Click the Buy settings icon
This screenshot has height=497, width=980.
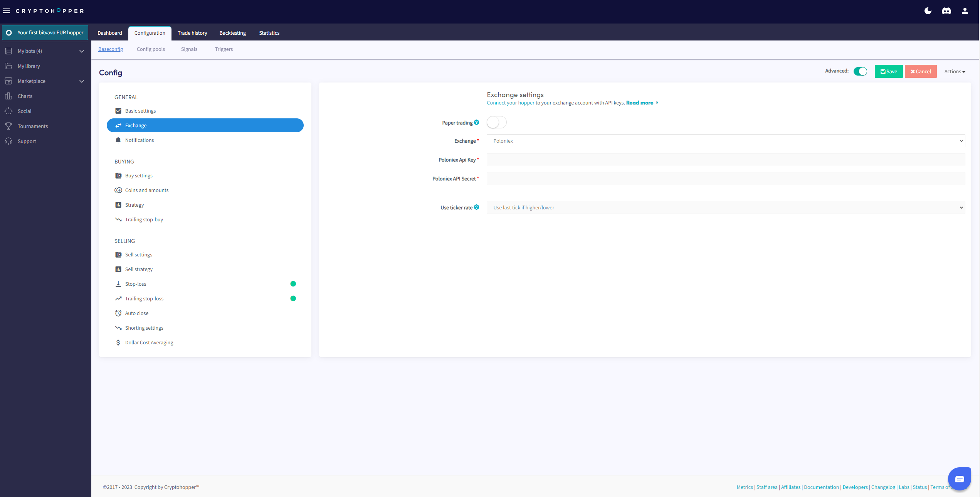click(x=118, y=175)
